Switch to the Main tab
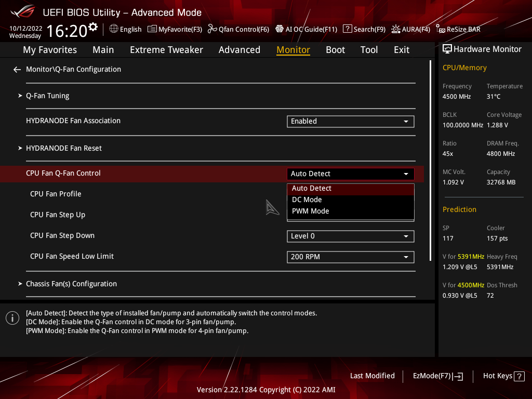532x399 pixels. pyautogui.click(x=103, y=50)
